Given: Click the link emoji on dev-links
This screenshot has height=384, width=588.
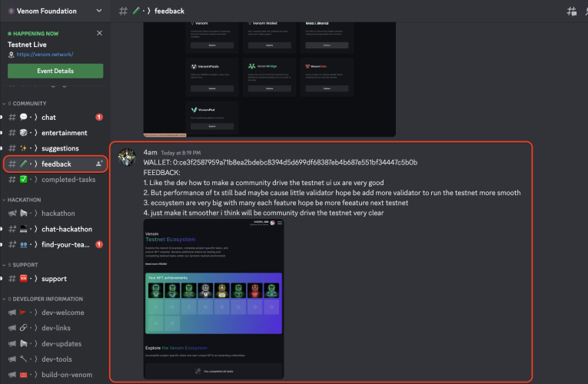Looking at the screenshot, I should click(x=23, y=328).
